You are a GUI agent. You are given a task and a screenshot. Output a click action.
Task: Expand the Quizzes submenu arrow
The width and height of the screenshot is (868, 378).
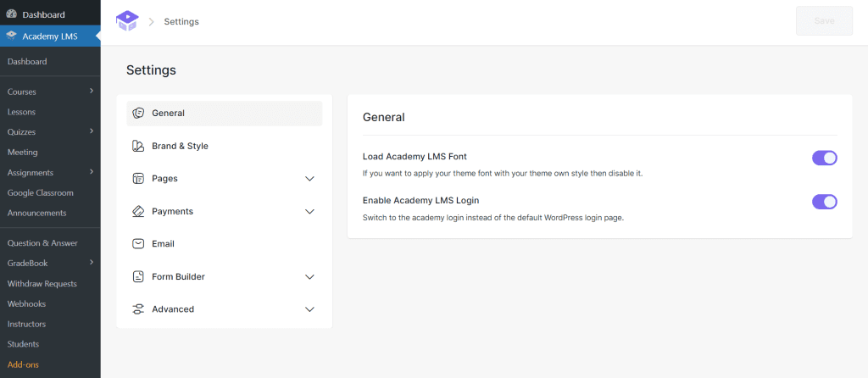[92, 131]
